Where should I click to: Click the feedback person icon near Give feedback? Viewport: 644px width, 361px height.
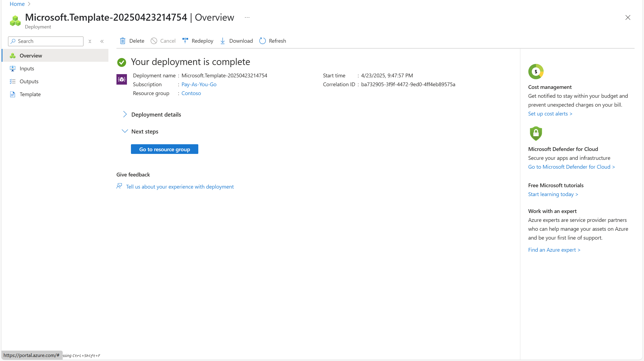coord(119,186)
